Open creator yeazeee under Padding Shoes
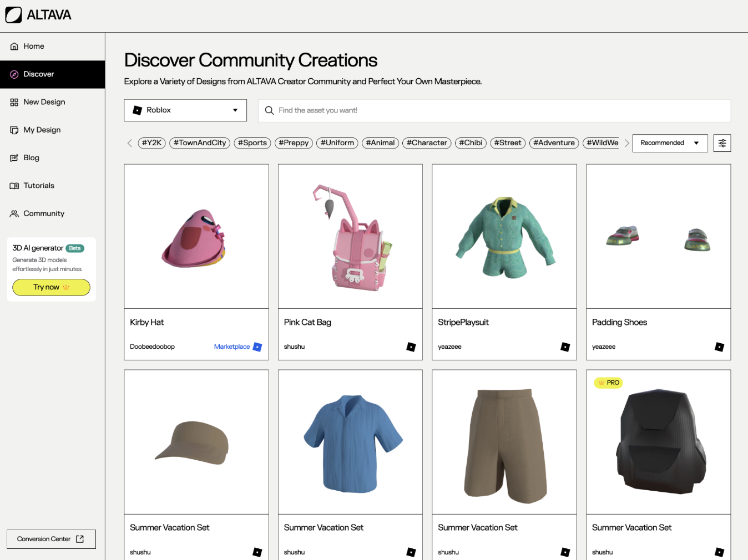Image resolution: width=748 pixels, height=560 pixels. (x=604, y=347)
